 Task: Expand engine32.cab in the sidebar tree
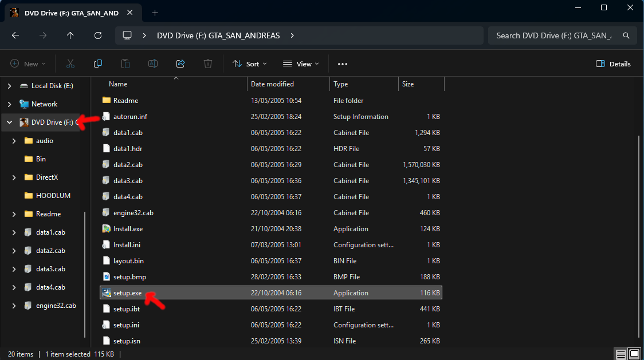point(14,306)
